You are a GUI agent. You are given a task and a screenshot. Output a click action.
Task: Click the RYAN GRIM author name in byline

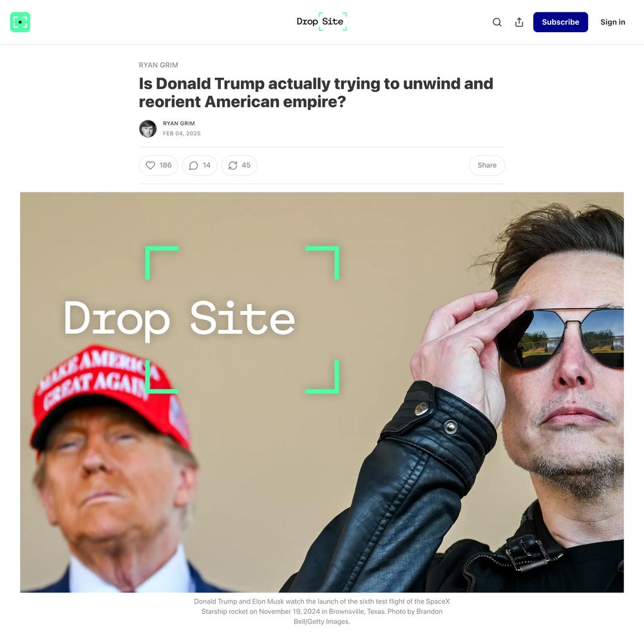(x=178, y=123)
